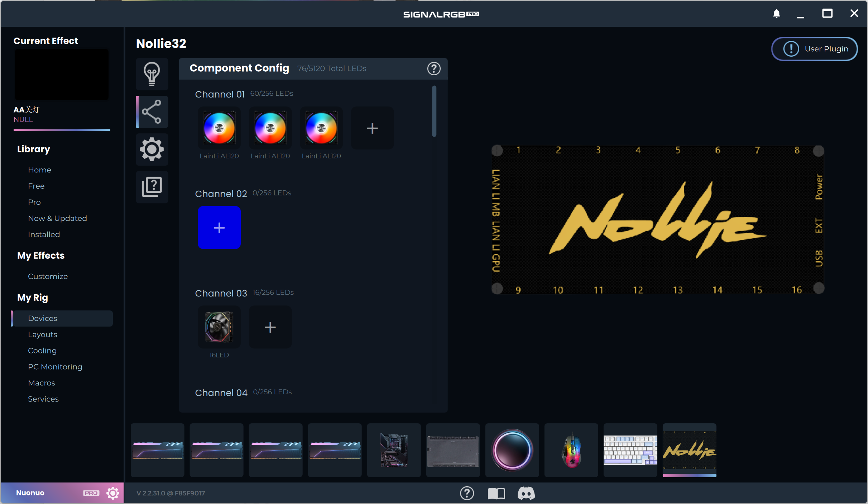Open help icon in bottom bar
This screenshot has height=504, width=868.
[467, 493]
